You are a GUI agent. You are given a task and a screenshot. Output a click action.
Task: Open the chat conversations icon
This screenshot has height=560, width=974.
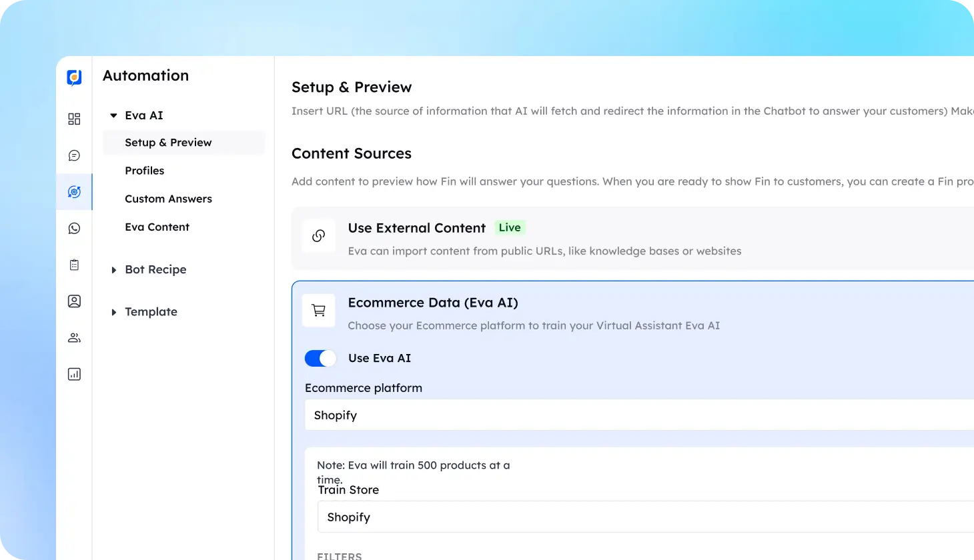74,155
